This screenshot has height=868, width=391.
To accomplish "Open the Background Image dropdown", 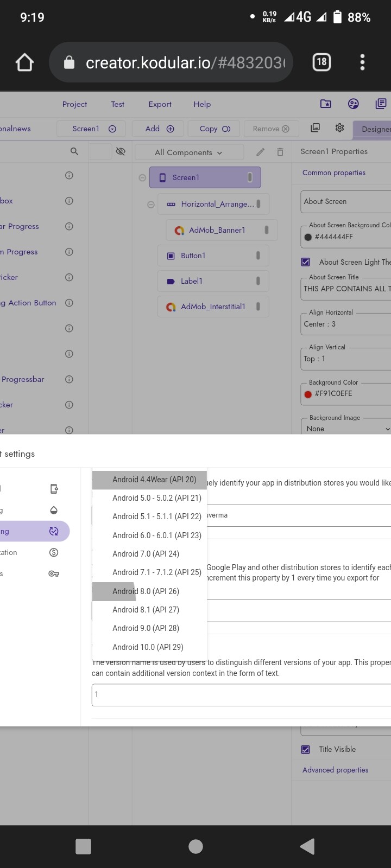I will point(346,429).
